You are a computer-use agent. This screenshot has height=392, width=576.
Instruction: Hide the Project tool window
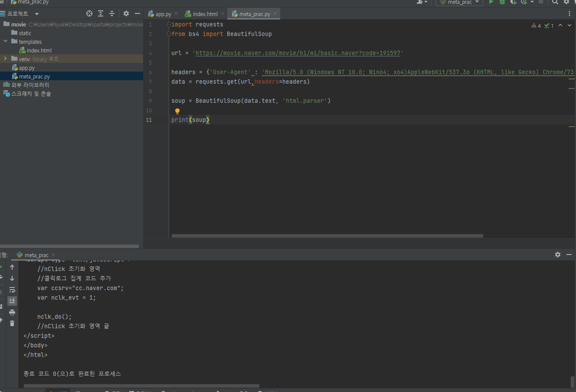point(137,13)
